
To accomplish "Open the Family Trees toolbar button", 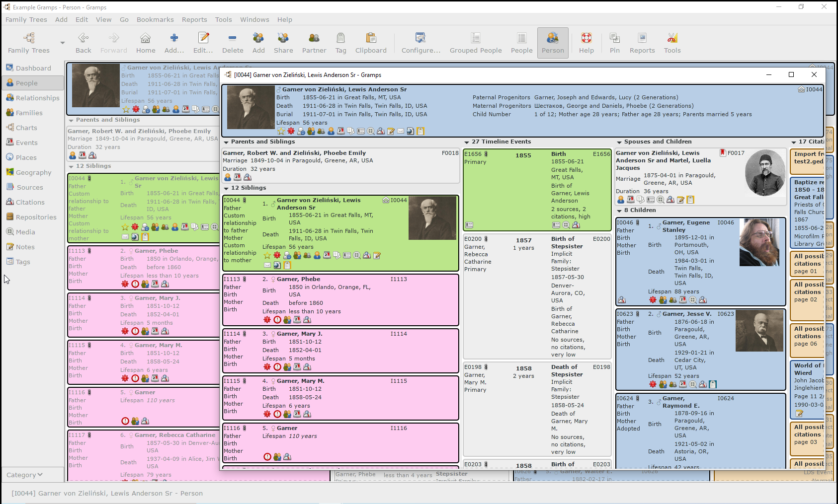I will (x=29, y=43).
